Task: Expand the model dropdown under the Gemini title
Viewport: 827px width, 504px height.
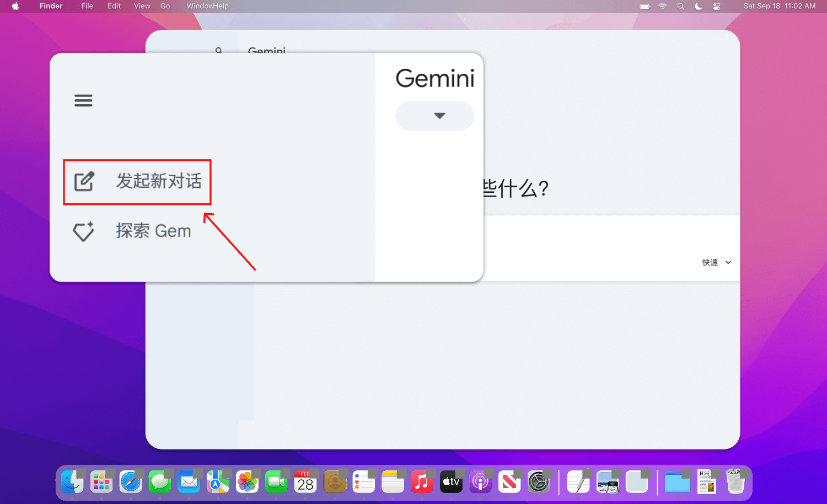Action: [434, 116]
